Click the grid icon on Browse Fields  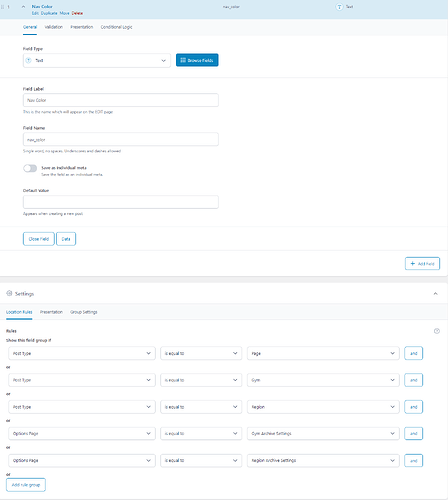(183, 60)
